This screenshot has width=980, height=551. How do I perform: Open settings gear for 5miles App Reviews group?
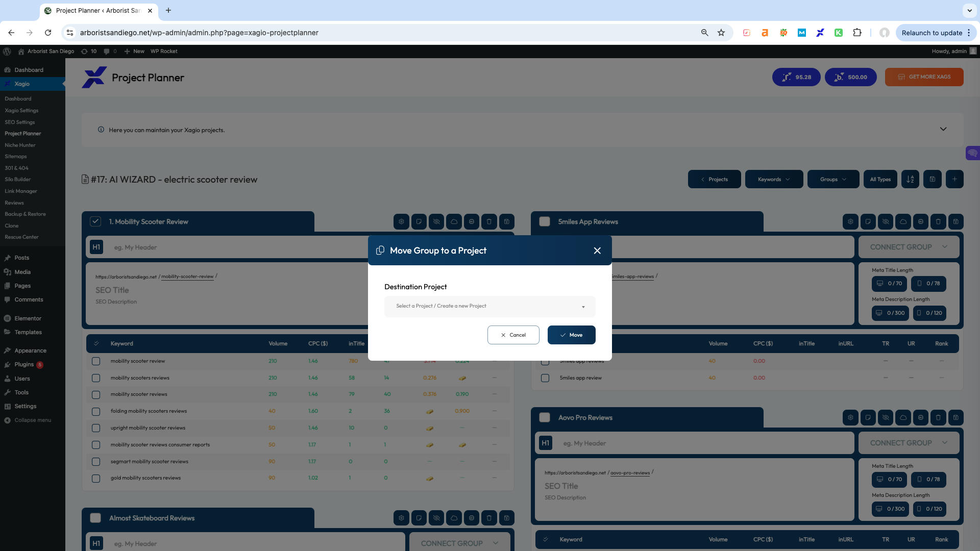tap(850, 221)
